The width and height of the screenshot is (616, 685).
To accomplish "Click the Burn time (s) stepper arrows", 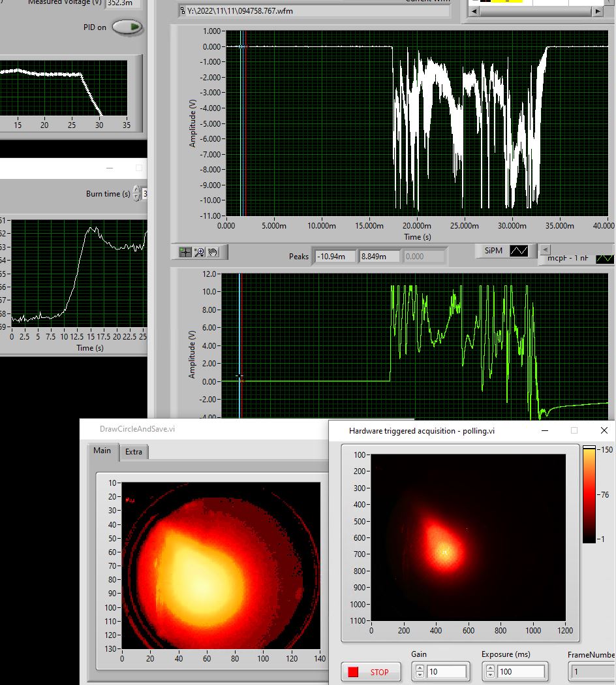I will click(136, 193).
